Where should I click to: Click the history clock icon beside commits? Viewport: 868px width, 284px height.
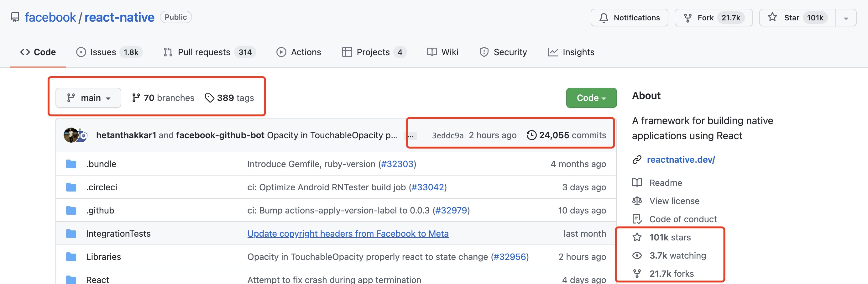[x=531, y=135]
